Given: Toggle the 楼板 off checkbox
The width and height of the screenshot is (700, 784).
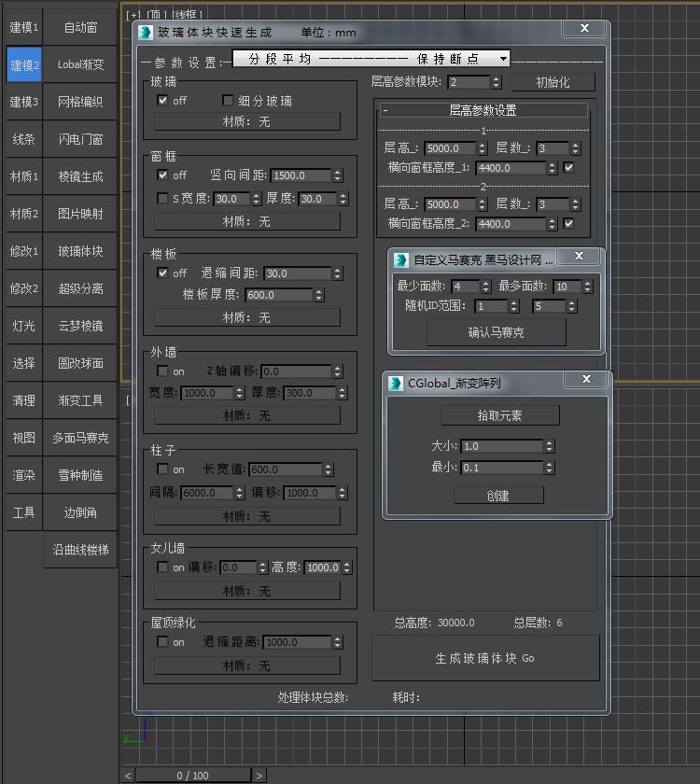Looking at the screenshot, I should pyautogui.click(x=162, y=273).
